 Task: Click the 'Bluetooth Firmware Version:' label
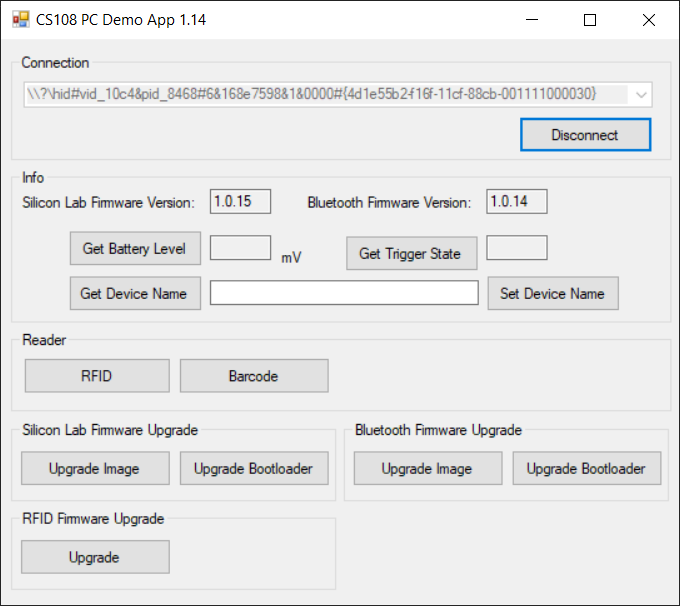pos(389,203)
